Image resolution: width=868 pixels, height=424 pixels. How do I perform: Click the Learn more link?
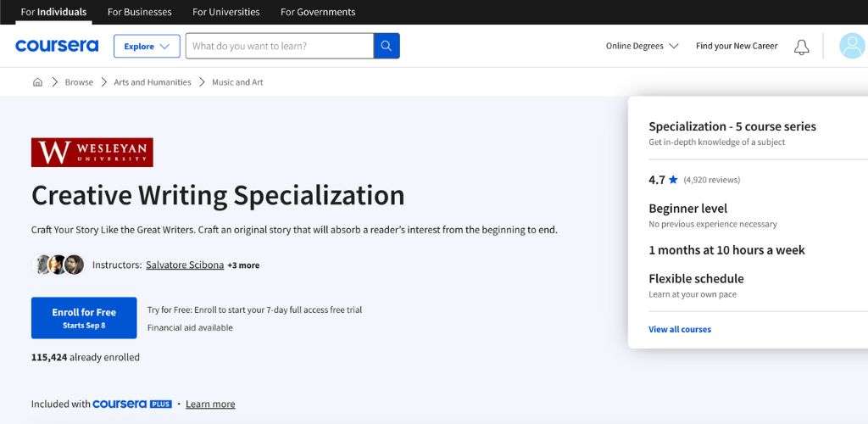pos(210,404)
